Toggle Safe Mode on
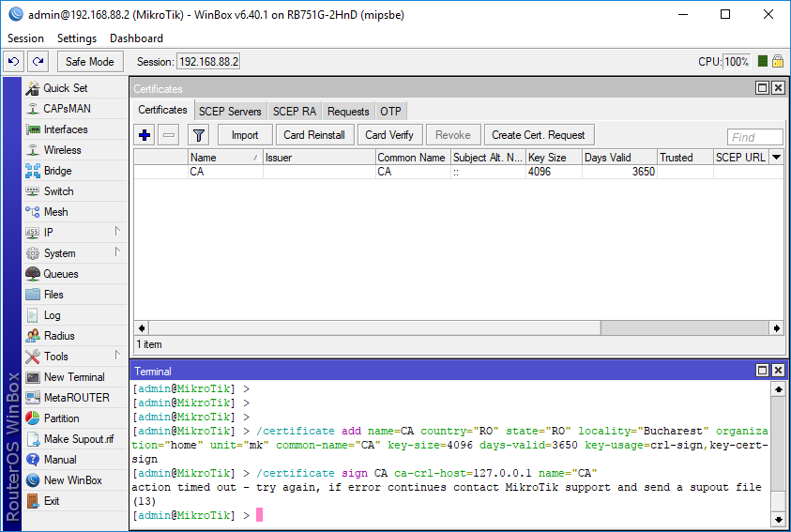The height and width of the screenshot is (532, 791). click(x=89, y=62)
